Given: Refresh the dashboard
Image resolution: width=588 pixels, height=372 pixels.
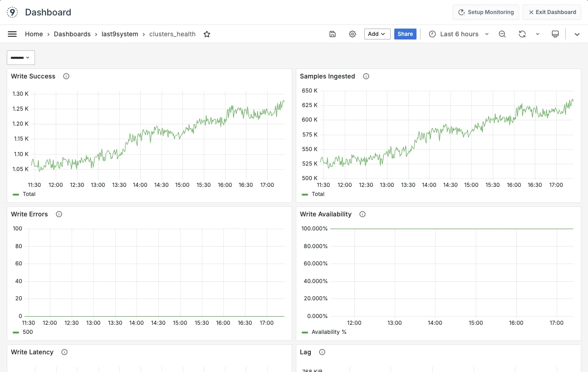Looking at the screenshot, I should click(x=522, y=34).
